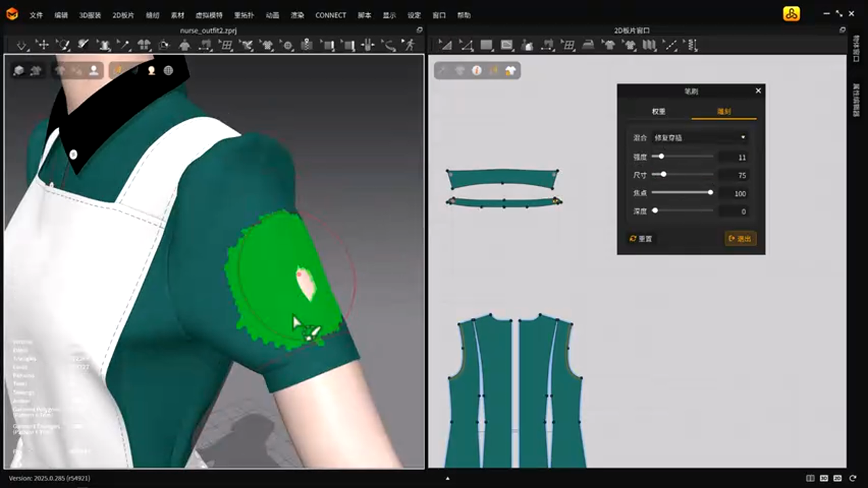Click the orange info icon in 2D window

coord(477,70)
